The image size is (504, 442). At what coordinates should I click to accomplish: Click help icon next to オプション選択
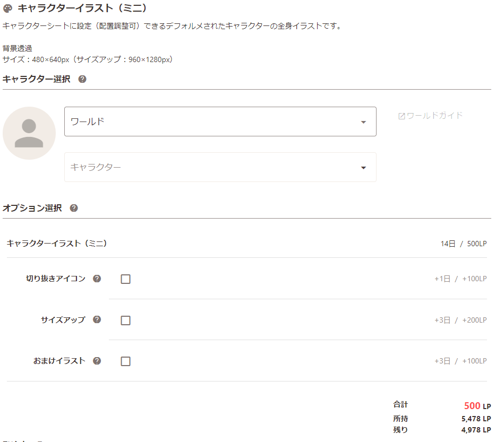click(74, 208)
